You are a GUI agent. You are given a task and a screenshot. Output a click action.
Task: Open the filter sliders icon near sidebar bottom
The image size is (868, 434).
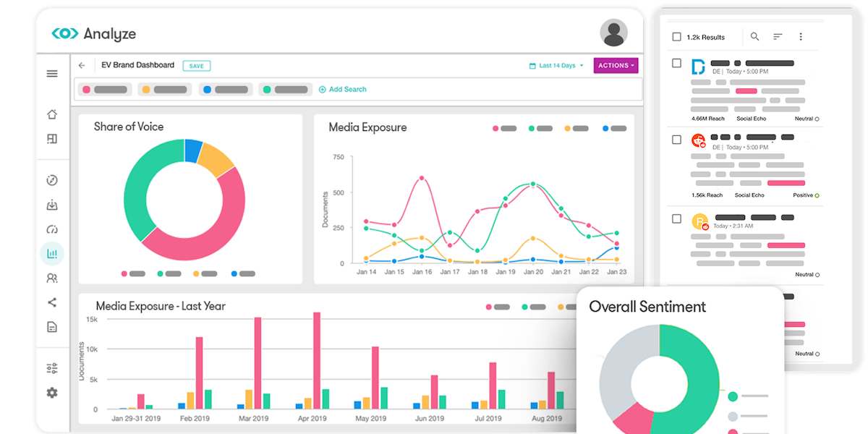pos(51,367)
